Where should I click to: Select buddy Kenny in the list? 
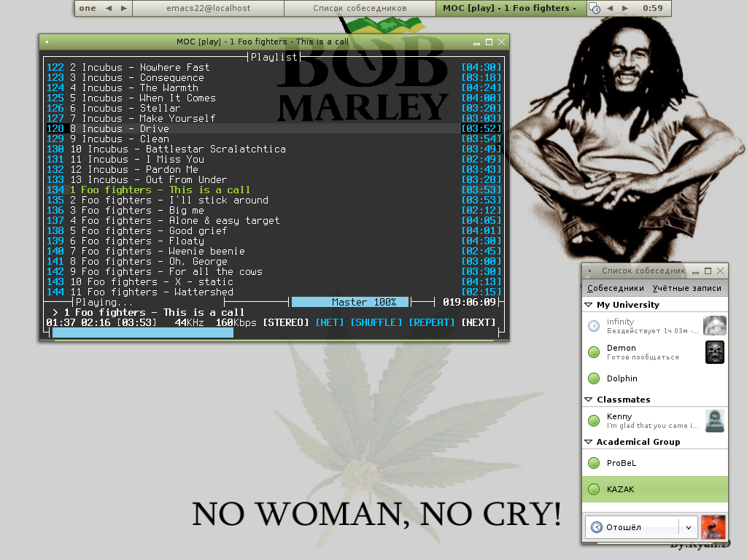(x=655, y=421)
